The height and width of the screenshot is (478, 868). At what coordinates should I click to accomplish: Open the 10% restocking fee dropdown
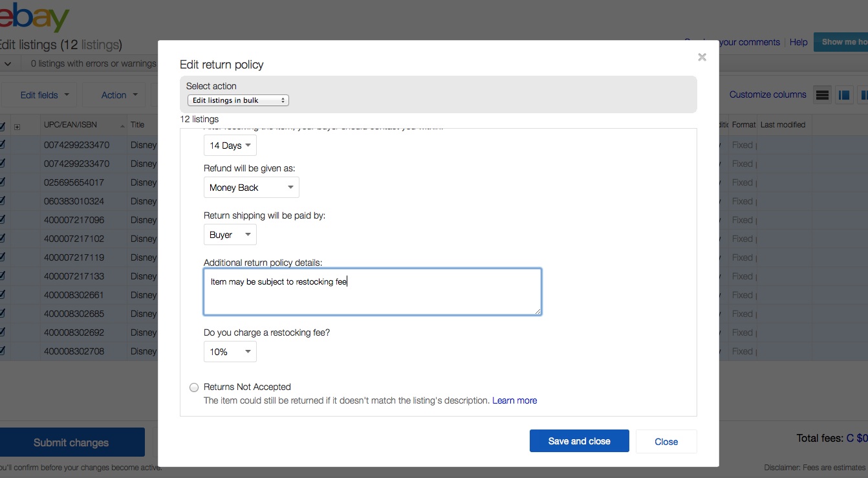[230, 352]
